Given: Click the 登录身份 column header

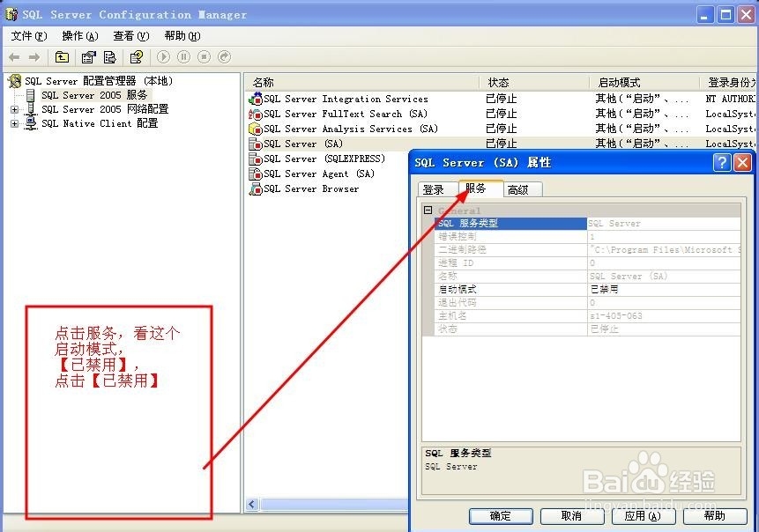Looking at the screenshot, I should pyautogui.click(x=728, y=83).
